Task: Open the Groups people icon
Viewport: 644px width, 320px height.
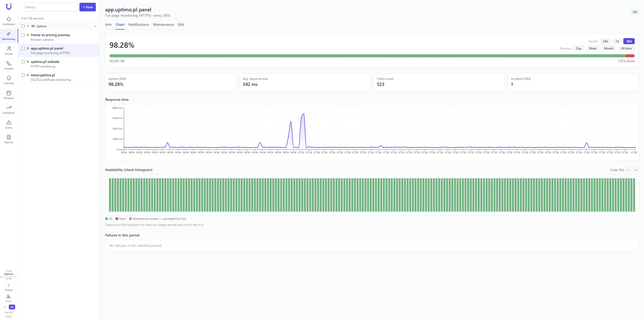Action: tap(9, 48)
